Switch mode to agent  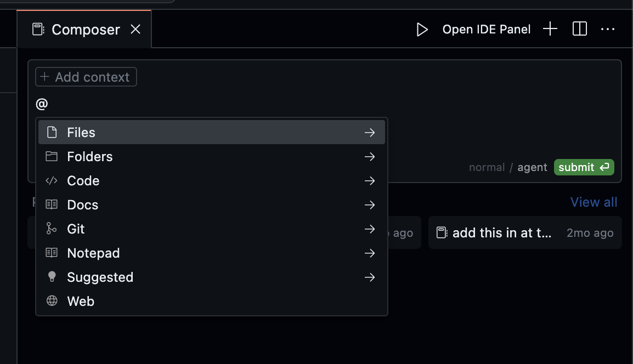(532, 167)
